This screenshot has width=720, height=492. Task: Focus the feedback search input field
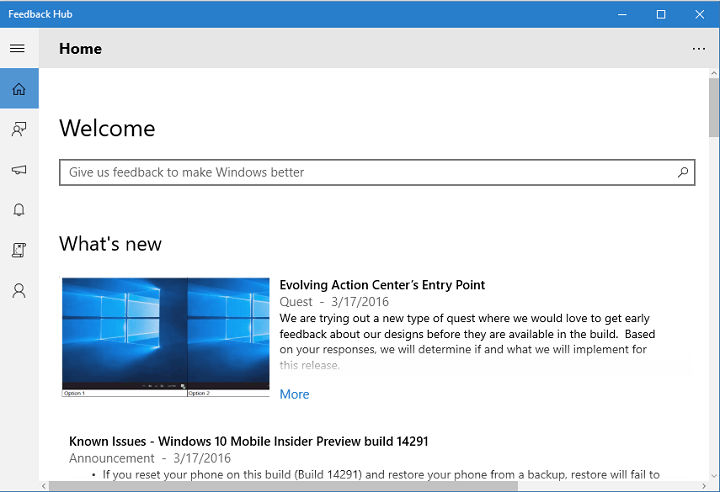pyautogui.click(x=377, y=172)
